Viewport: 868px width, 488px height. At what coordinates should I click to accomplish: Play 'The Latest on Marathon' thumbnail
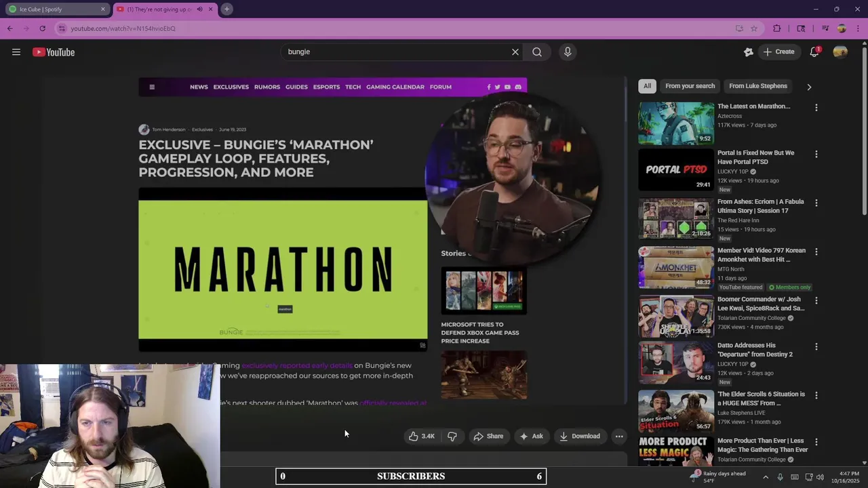676,123
